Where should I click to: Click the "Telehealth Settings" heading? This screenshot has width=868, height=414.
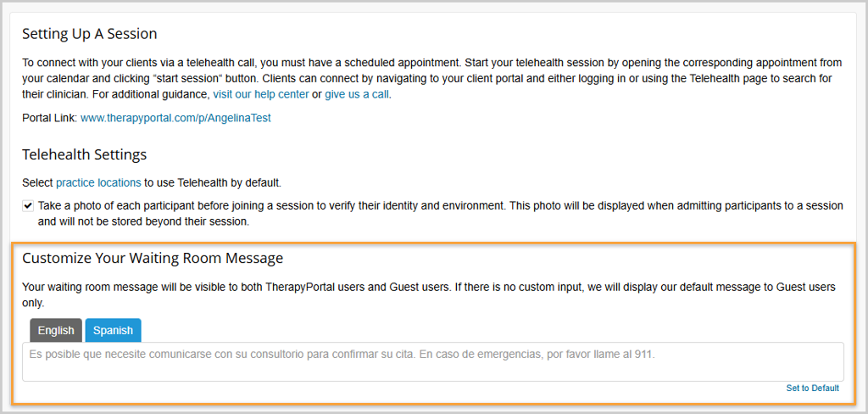coord(85,154)
